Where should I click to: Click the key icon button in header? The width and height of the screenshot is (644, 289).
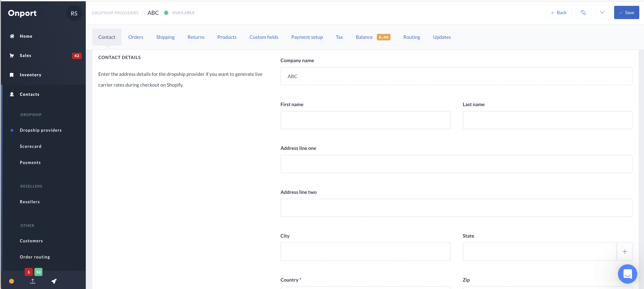(x=583, y=13)
